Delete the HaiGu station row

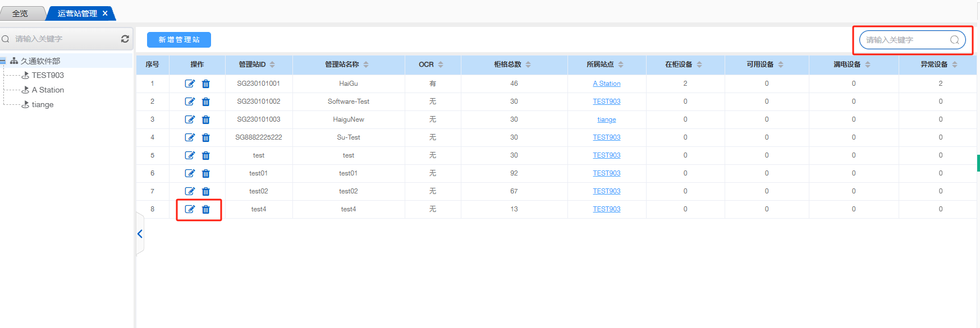pyautogui.click(x=206, y=84)
